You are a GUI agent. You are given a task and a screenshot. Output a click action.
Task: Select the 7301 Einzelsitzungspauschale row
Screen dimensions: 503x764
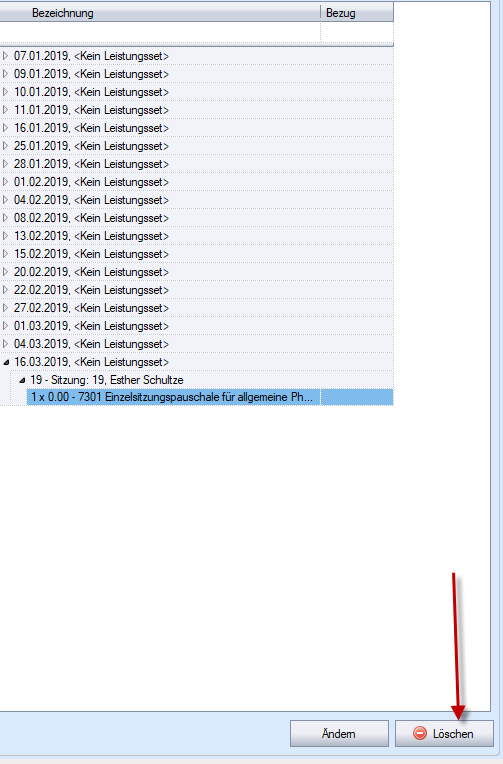pyautogui.click(x=210, y=397)
